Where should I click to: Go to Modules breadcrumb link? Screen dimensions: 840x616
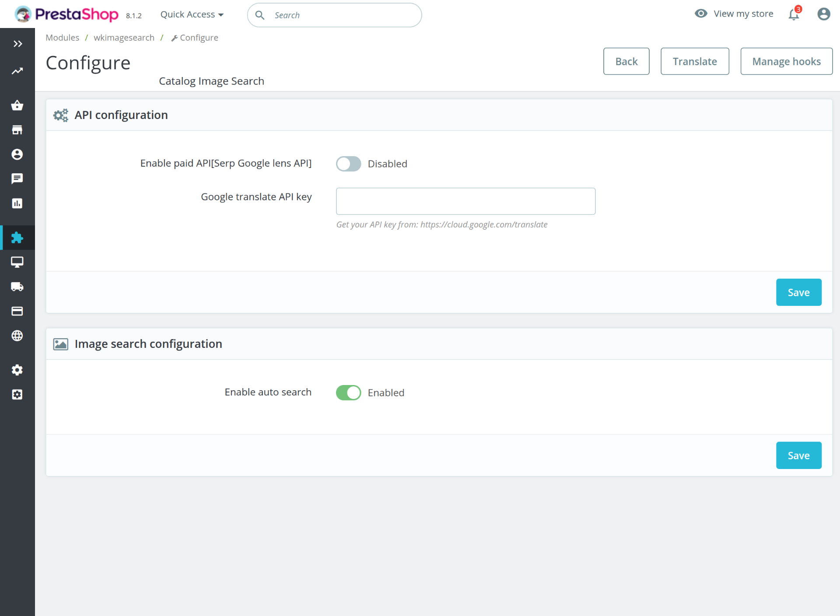62,38
